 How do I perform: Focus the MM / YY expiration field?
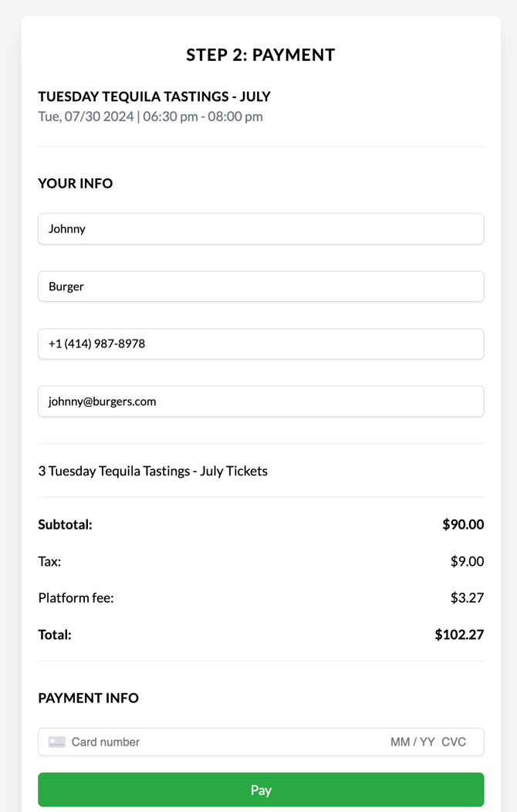(x=413, y=742)
